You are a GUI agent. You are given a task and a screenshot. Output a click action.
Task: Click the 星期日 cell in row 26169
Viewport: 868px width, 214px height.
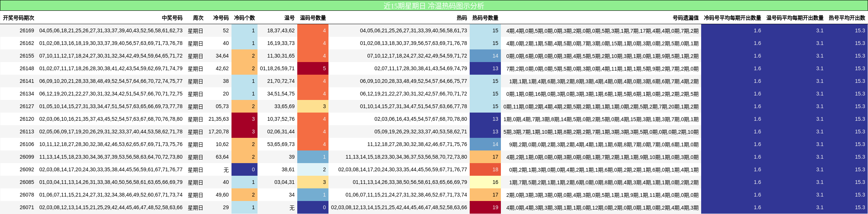point(195,30)
